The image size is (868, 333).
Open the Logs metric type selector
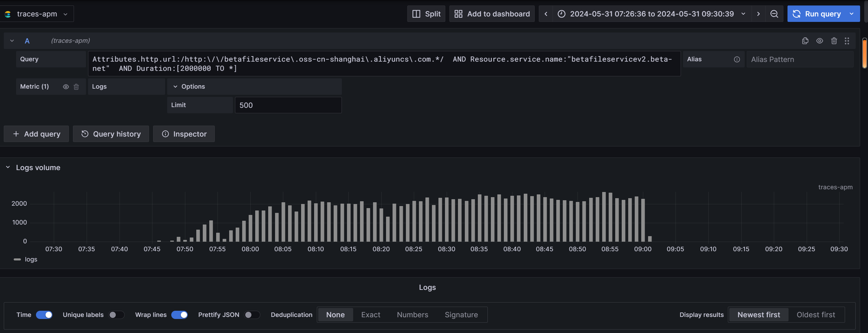pos(126,87)
